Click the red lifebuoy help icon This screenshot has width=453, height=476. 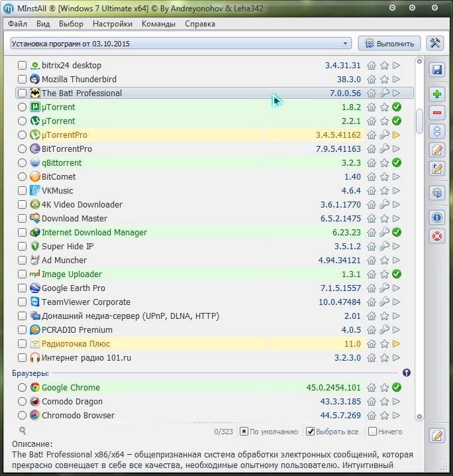coord(437,236)
